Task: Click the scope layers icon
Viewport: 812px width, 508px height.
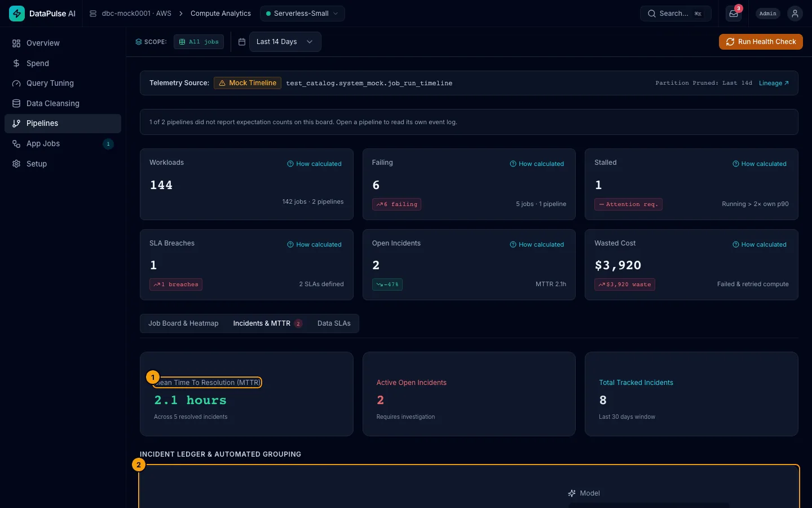Action: click(139, 42)
